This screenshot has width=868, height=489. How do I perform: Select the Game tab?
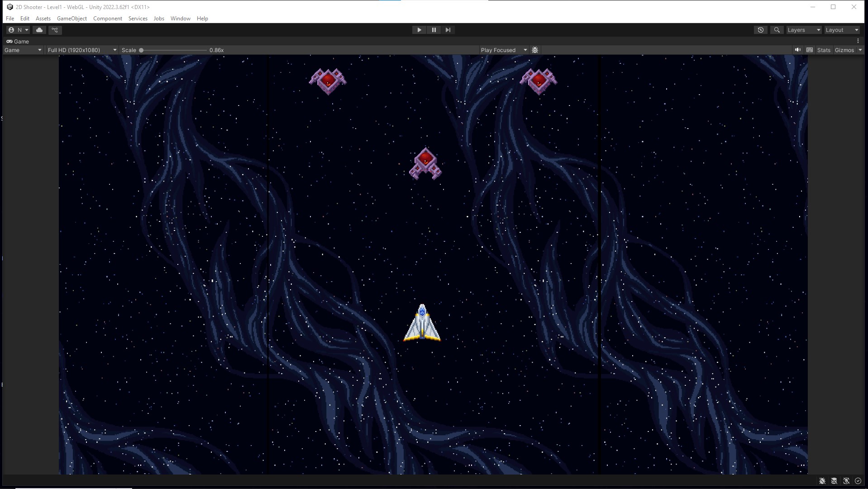pyautogui.click(x=18, y=41)
